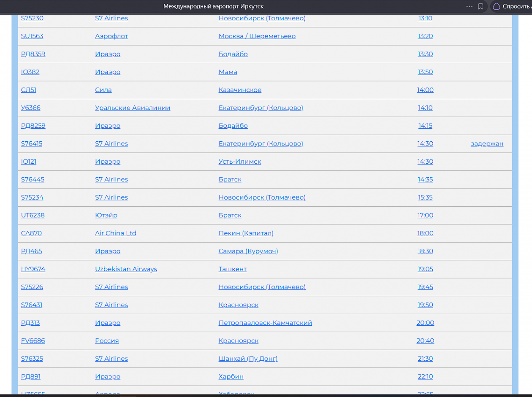
Task: Click the задержан status link
Action: 487,143
